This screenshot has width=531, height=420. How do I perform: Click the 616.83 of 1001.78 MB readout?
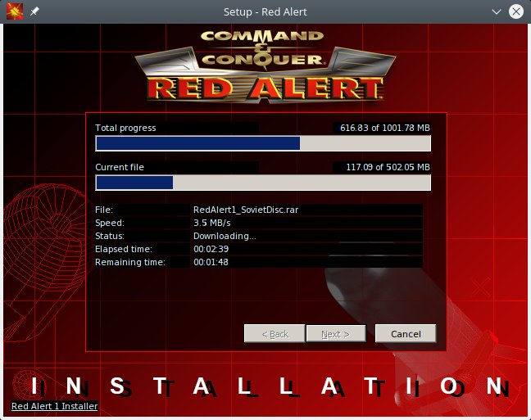[384, 128]
